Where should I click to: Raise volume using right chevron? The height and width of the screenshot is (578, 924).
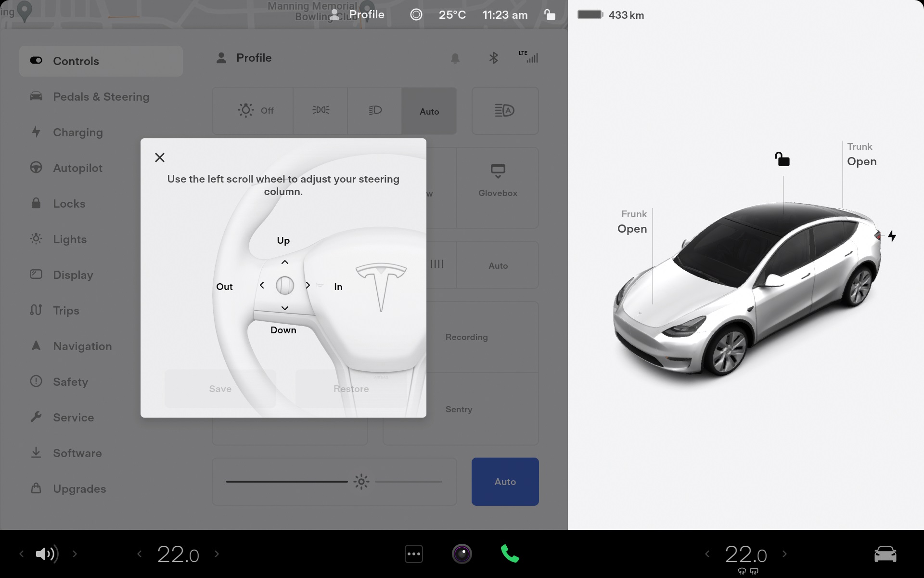pos(75,554)
